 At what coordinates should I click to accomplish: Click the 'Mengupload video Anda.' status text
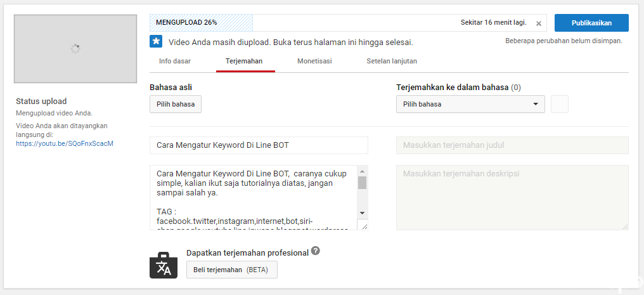coord(55,113)
